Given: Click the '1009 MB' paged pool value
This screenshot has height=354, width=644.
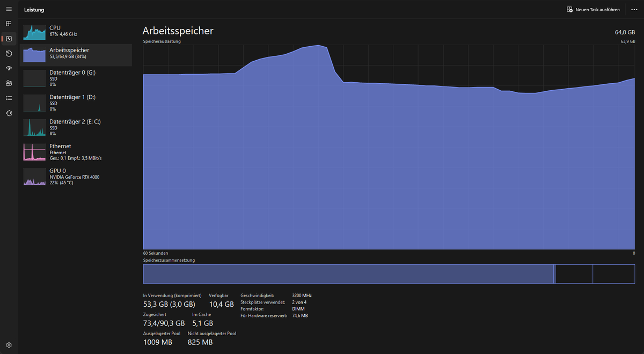Looking at the screenshot, I should coord(158,342).
